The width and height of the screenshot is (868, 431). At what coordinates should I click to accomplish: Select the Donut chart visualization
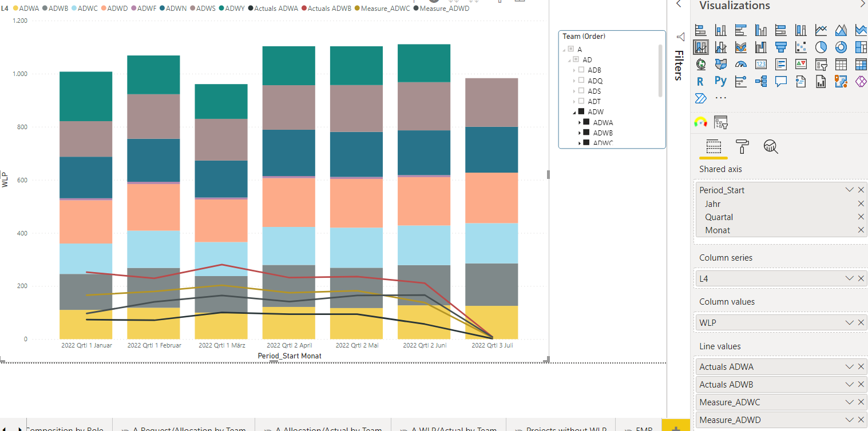pyautogui.click(x=841, y=47)
